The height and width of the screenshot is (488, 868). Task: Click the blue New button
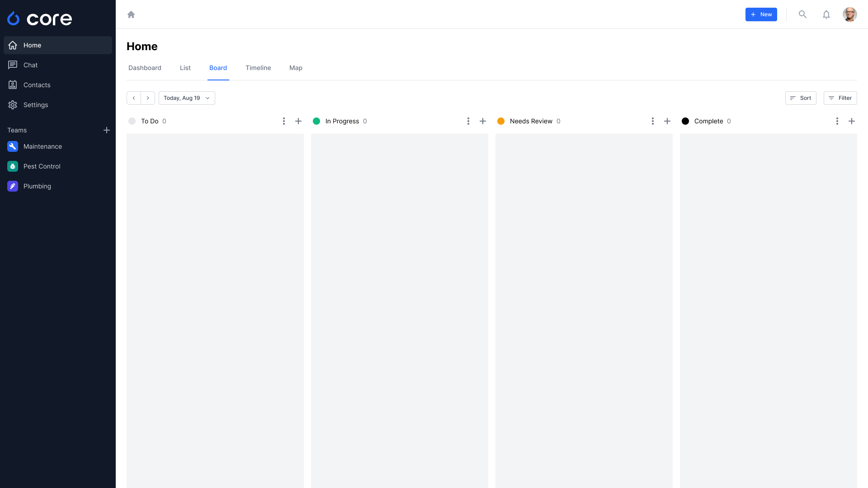click(761, 14)
